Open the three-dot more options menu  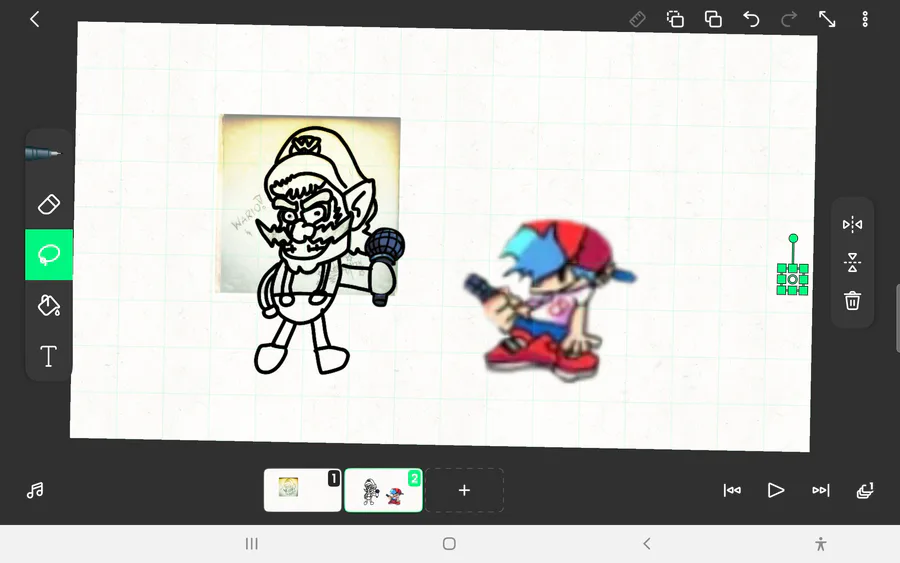865,20
